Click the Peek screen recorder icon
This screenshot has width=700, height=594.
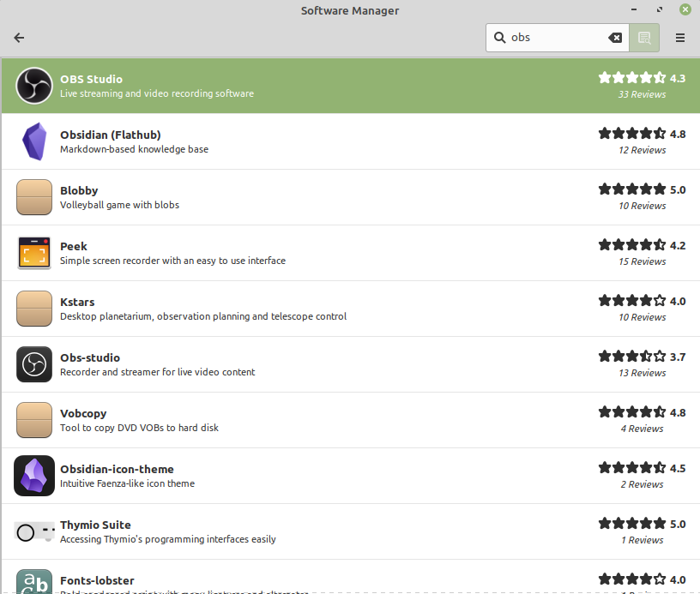tap(34, 253)
